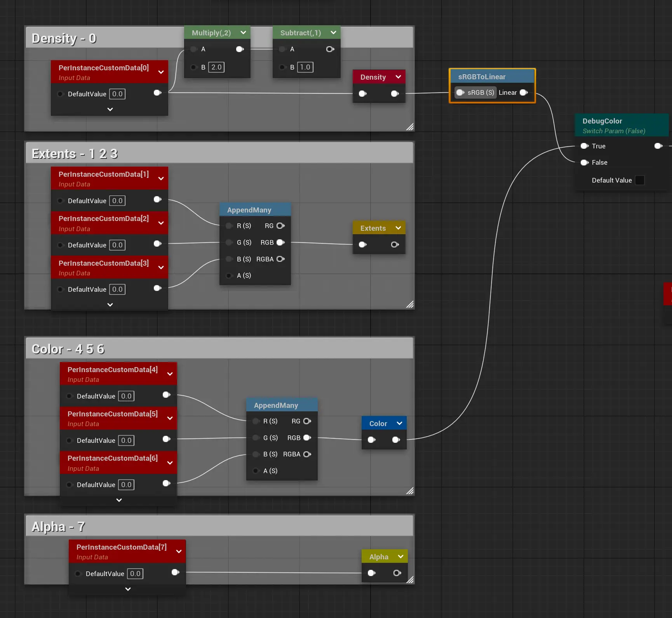The height and width of the screenshot is (618, 672).
Task: Click the DebugColor Default Value checkbox
Action: click(x=639, y=180)
